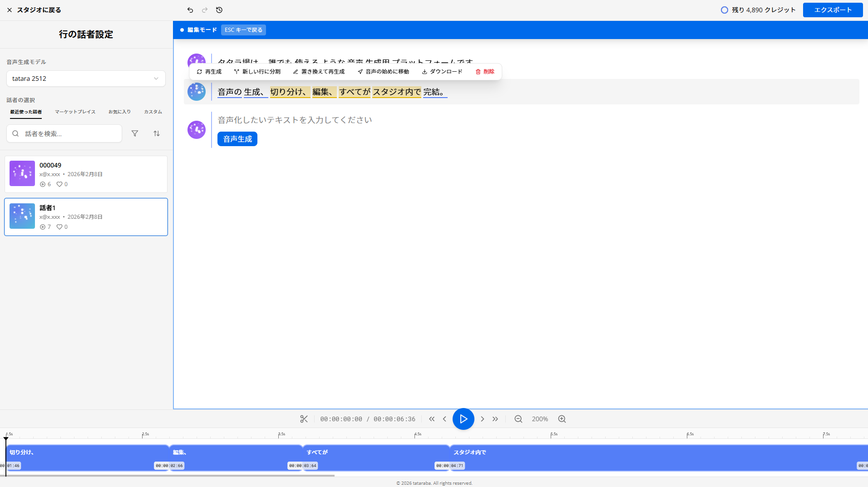
Task: Click the 音声生成 button
Action: [237, 139]
